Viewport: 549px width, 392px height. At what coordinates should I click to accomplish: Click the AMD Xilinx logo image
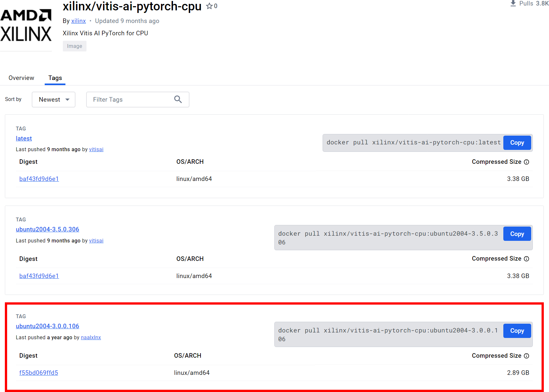click(x=26, y=25)
